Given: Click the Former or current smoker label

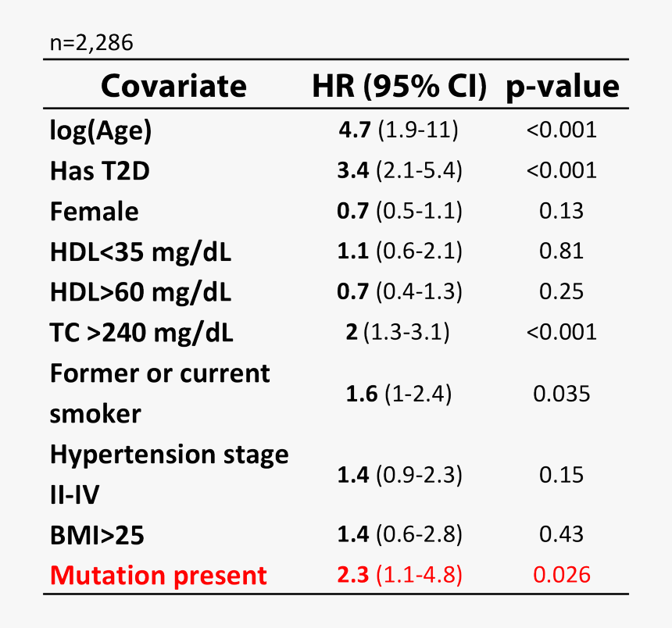Looking at the screenshot, I should [x=159, y=393].
